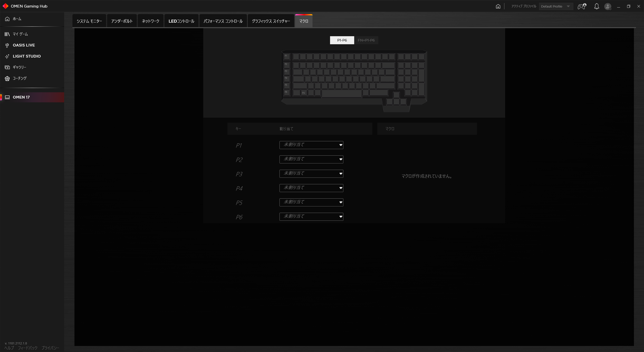Select the P4 key on keyboard diagram

pyautogui.click(x=287, y=79)
